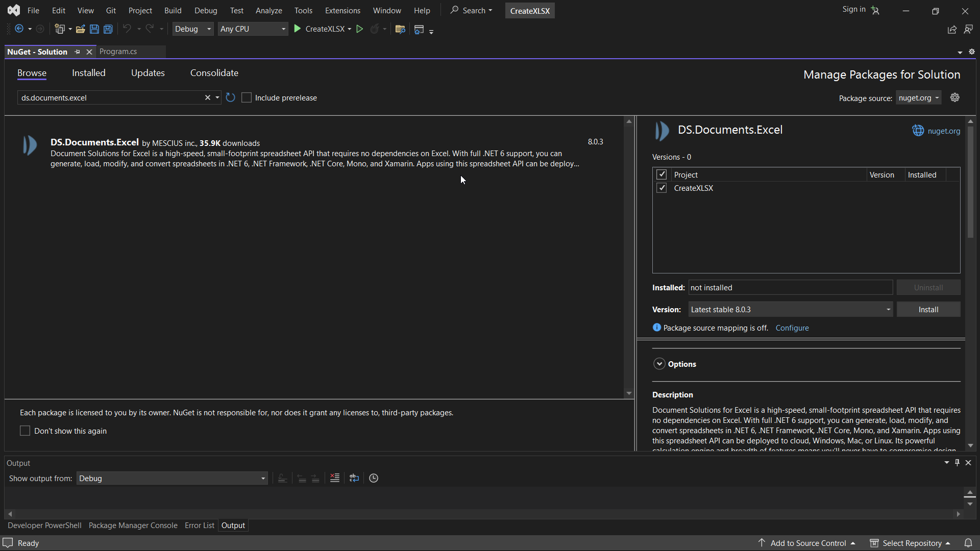Refresh the NuGet search results
The height and width of the screenshot is (551, 980).
coord(231,97)
